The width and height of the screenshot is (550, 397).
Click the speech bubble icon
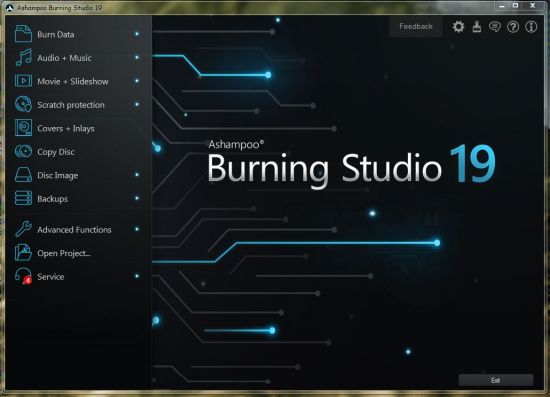(x=495, y=27)
